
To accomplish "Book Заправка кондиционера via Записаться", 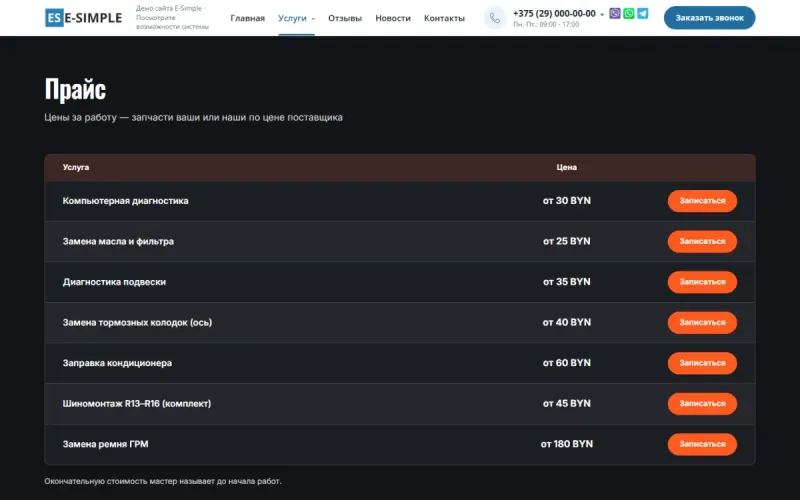I will [x=702, y=363].
